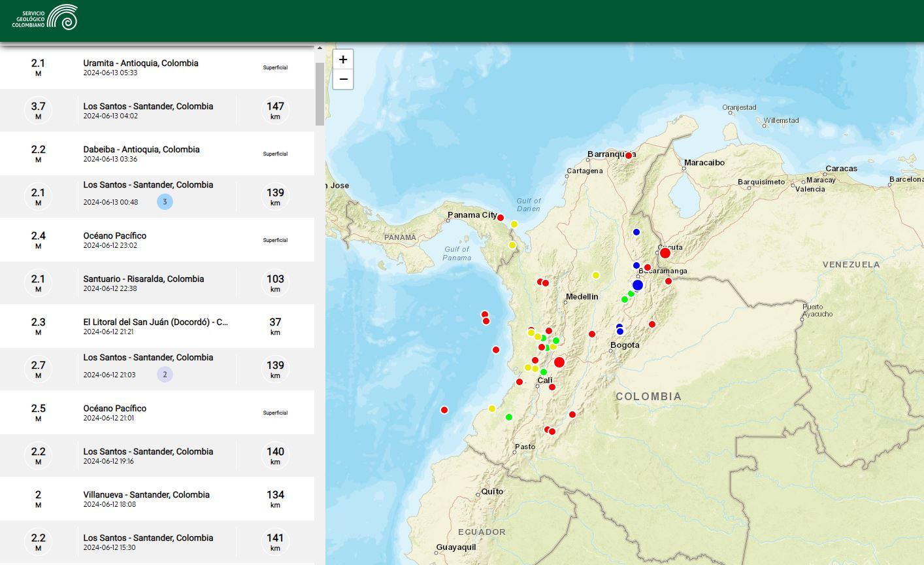Expand the 2-event group badge for Los Santos
The width and height of the screenshot is (924, 565).
tap(165, 375)
